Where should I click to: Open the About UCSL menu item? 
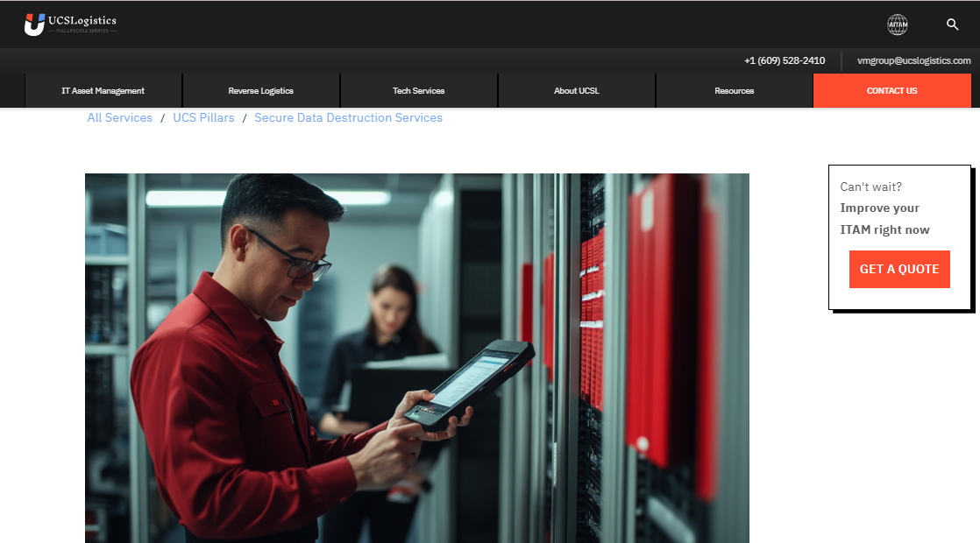tap(577, 91)
